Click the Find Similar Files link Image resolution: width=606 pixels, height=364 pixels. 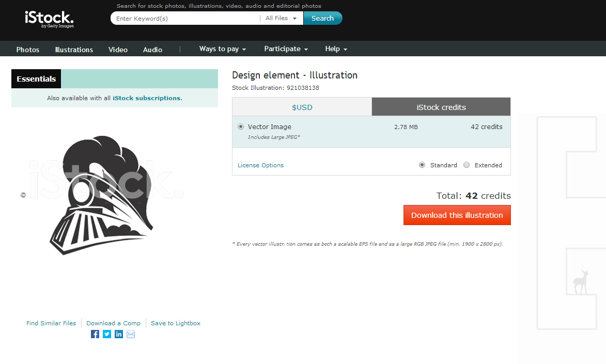coord(51,323)
